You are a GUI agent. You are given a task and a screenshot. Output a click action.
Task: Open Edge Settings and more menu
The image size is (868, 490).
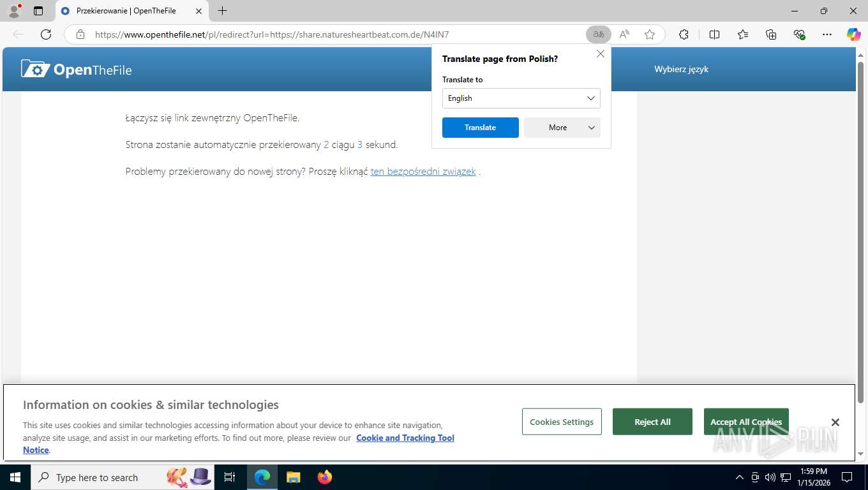(827, 34)
